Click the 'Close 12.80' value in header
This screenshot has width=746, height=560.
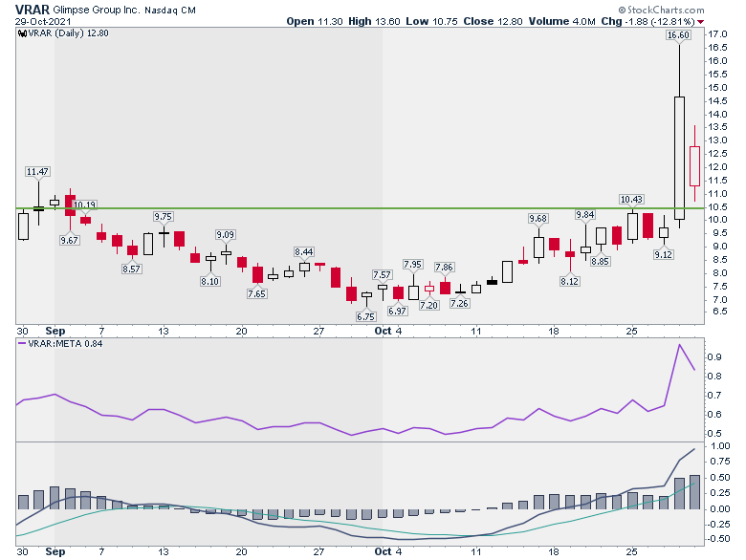(493, 21)
